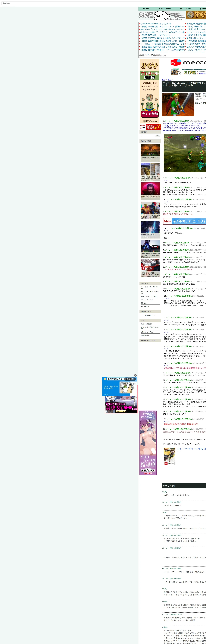
Task: Click the もっと読む button on popup
Action: point(130,379)
